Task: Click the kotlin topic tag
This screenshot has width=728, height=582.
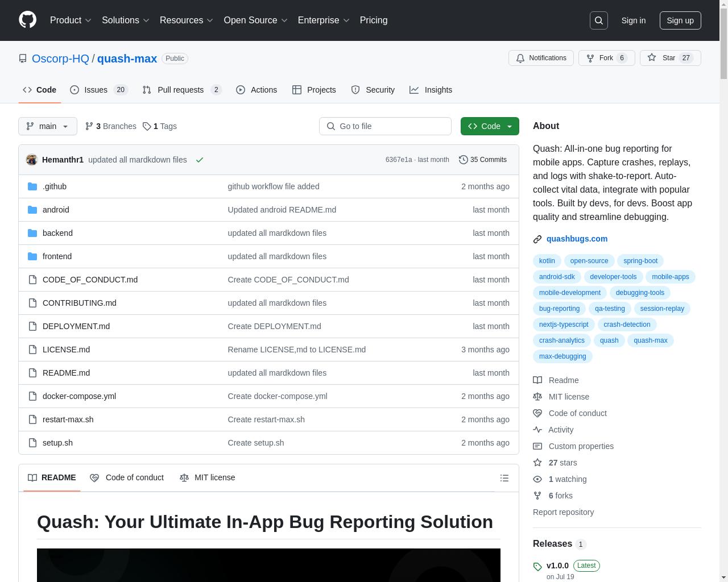Action: (547, 261)
